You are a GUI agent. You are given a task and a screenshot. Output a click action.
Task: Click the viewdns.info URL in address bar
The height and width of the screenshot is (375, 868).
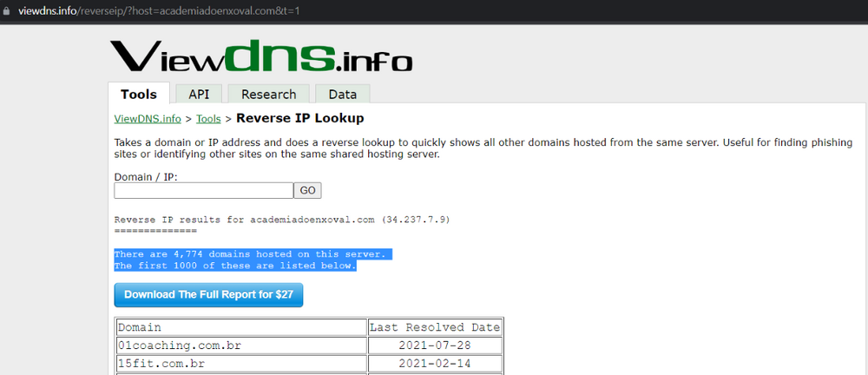159,10
